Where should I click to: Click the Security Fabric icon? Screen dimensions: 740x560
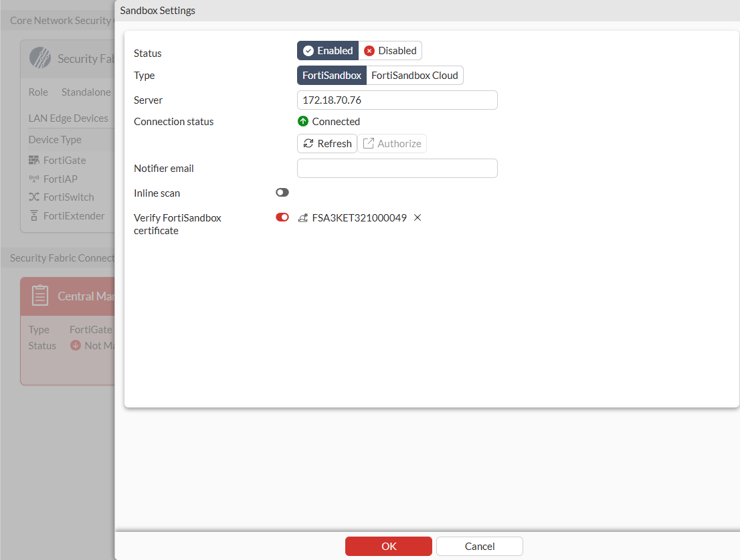coord(40,58)
